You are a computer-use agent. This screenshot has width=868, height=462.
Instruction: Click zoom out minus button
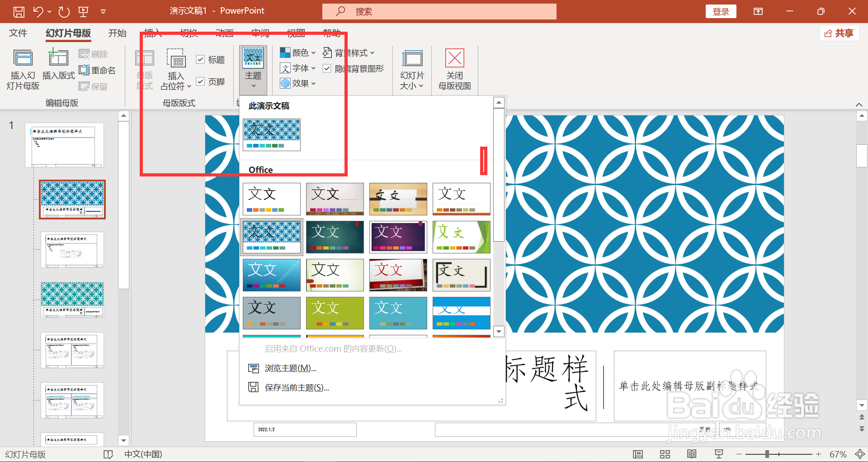pos(739,454)
